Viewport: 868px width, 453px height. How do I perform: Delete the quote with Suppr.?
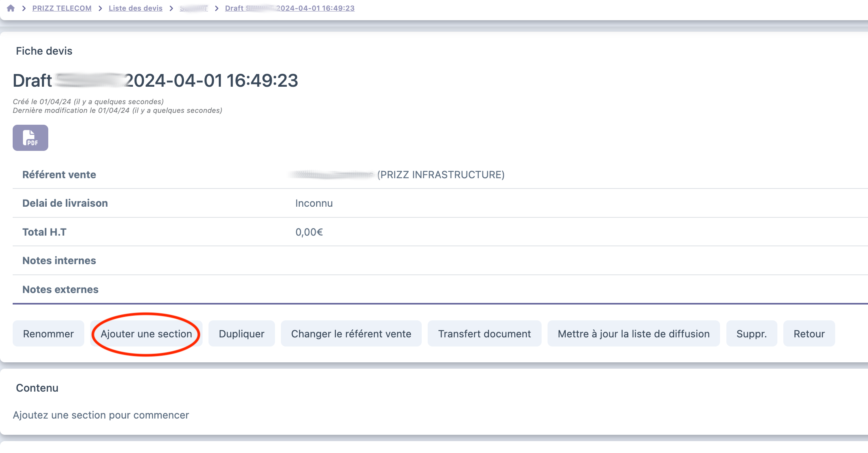(751, 334)
